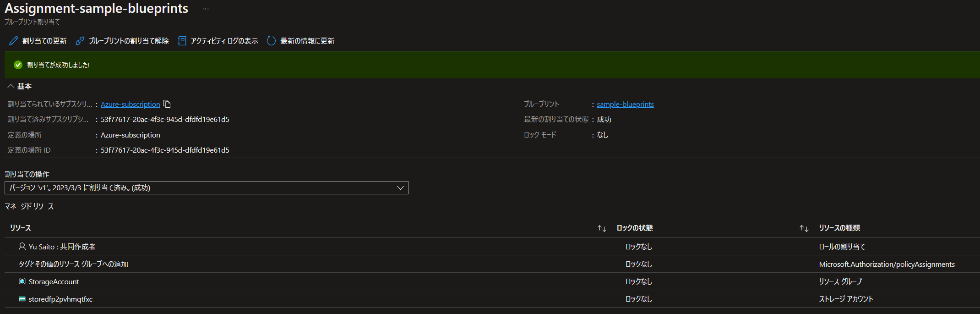This screenshot has height=314, width=980.
Task: Click the リソース グループ type cell
Action: (840, 281)
